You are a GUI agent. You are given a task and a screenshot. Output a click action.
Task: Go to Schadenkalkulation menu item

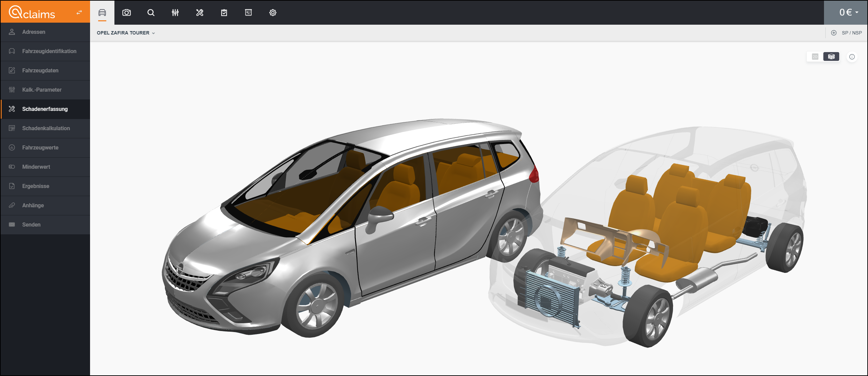coord(46,128)
